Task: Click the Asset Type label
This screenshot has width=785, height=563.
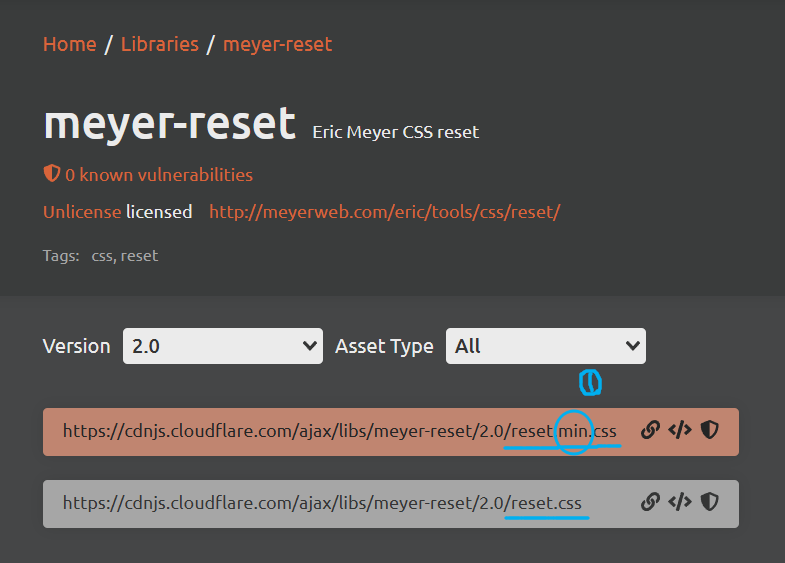Action: point(384,346)
